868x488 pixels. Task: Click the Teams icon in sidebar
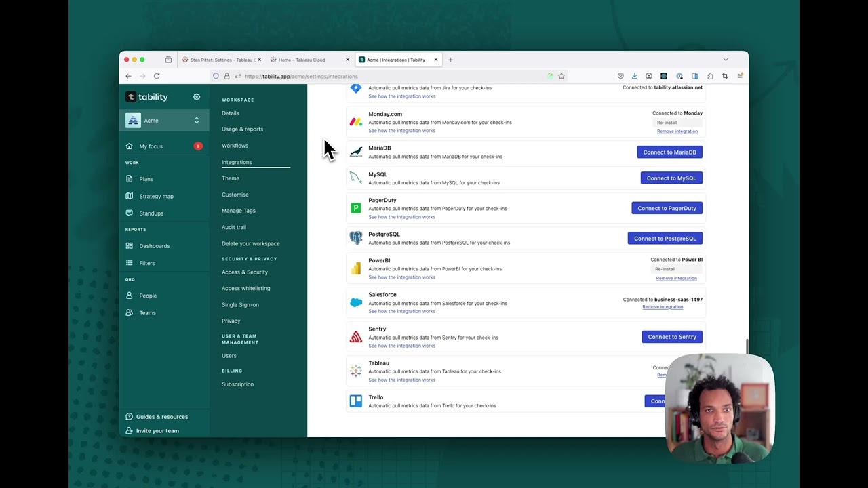130,312
